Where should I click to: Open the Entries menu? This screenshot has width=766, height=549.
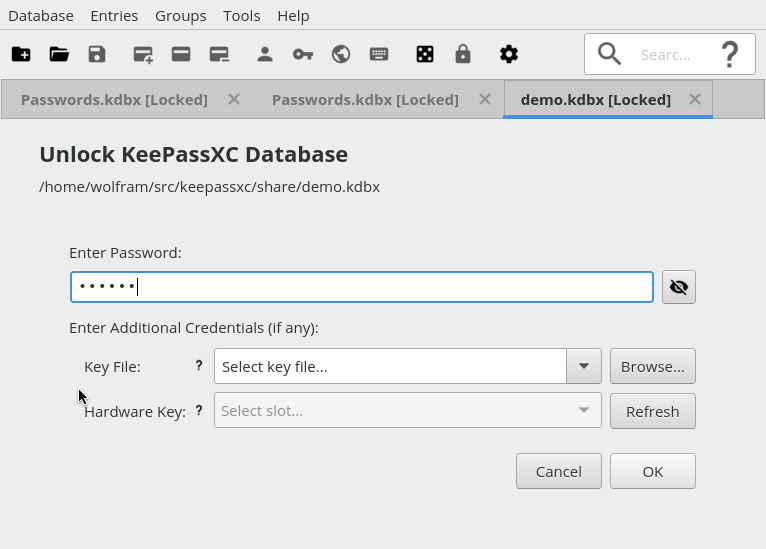point(114,16)
